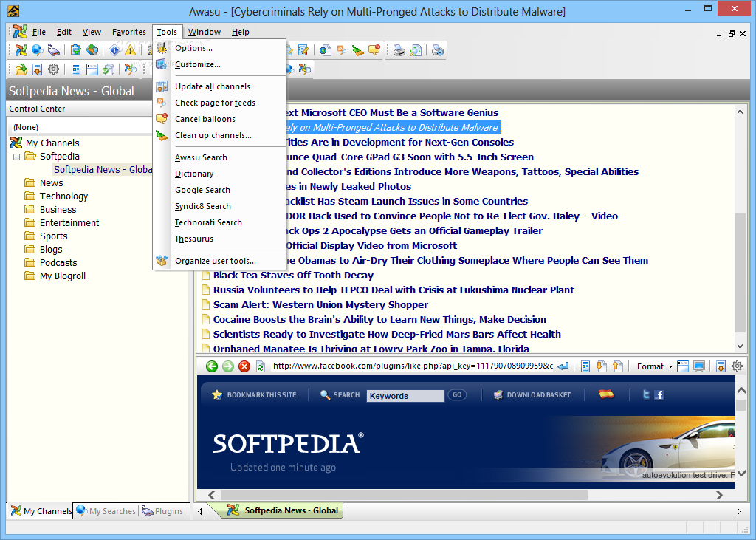Click the article list vertical scrollbar thumb
The image size is (756, 540).
tap(740, 273)
